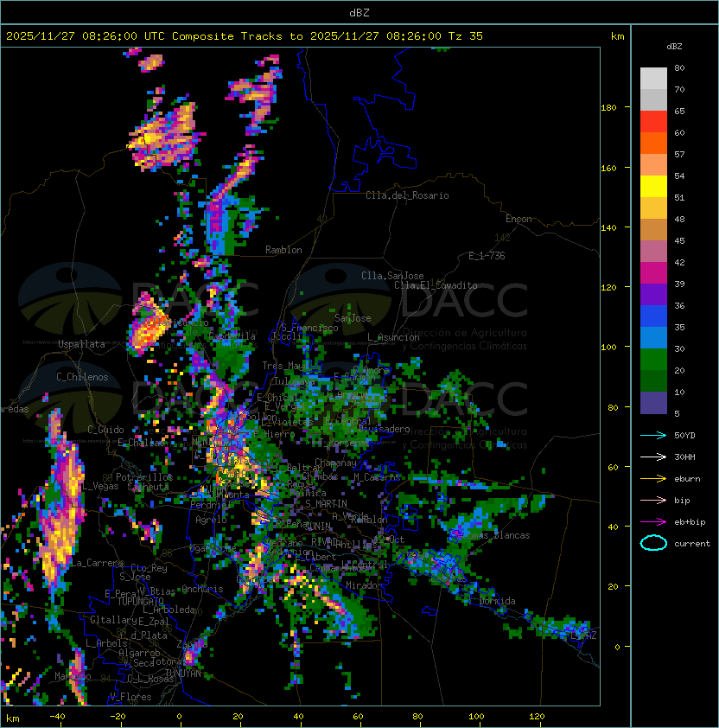This screenshot has width=719, height=728.
Task: Click the 'Lomas_Blancas' place label
Action: (494, 535)
